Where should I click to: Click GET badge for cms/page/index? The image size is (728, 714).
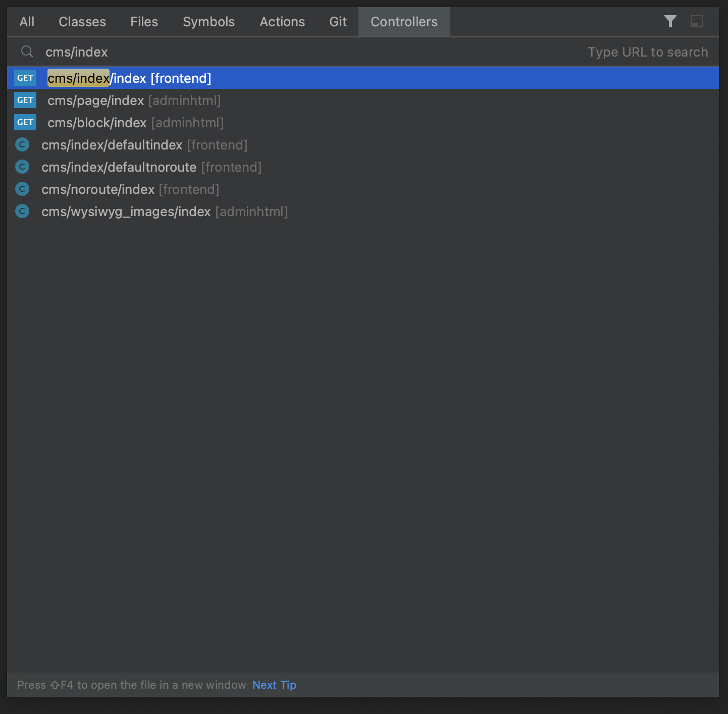[25, 100]
